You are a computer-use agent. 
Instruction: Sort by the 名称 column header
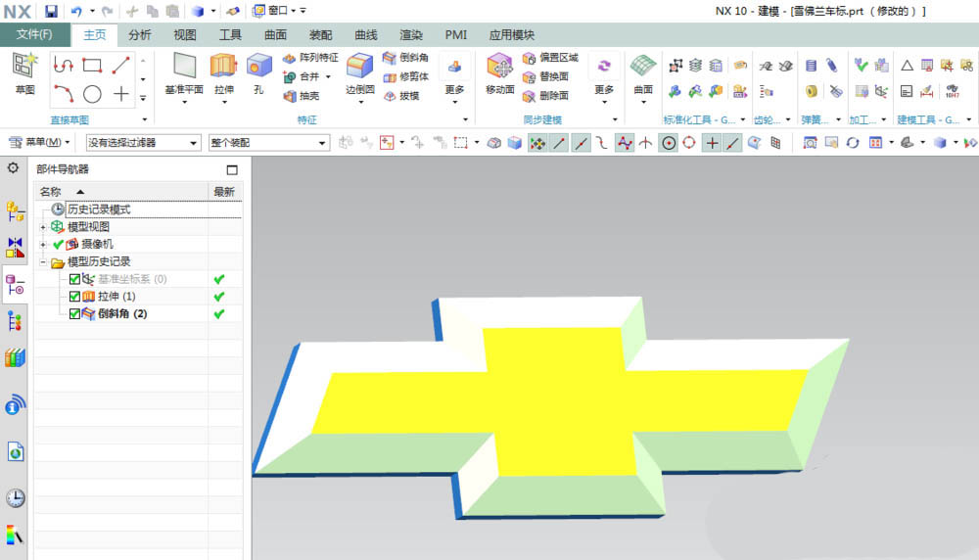(121, 192)
